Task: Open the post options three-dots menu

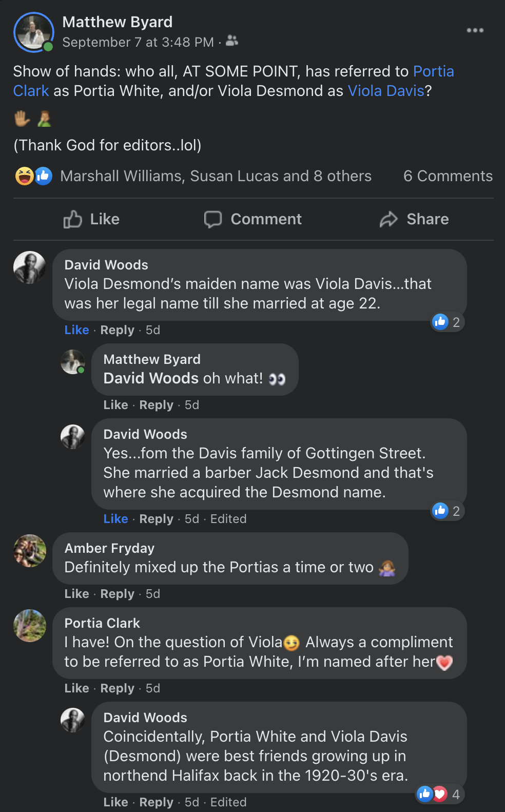Action: pos(475,30)
